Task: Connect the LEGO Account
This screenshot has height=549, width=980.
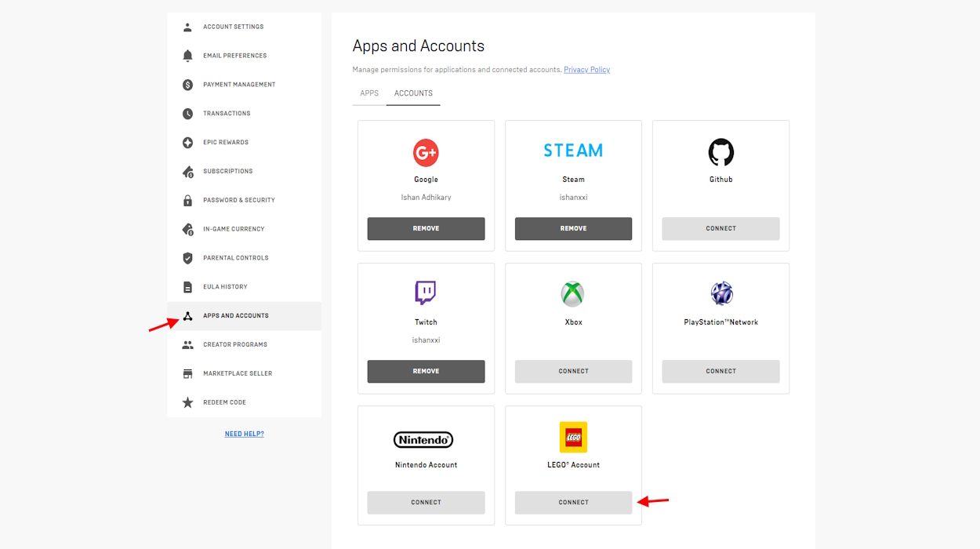Action: coord(573,502)
